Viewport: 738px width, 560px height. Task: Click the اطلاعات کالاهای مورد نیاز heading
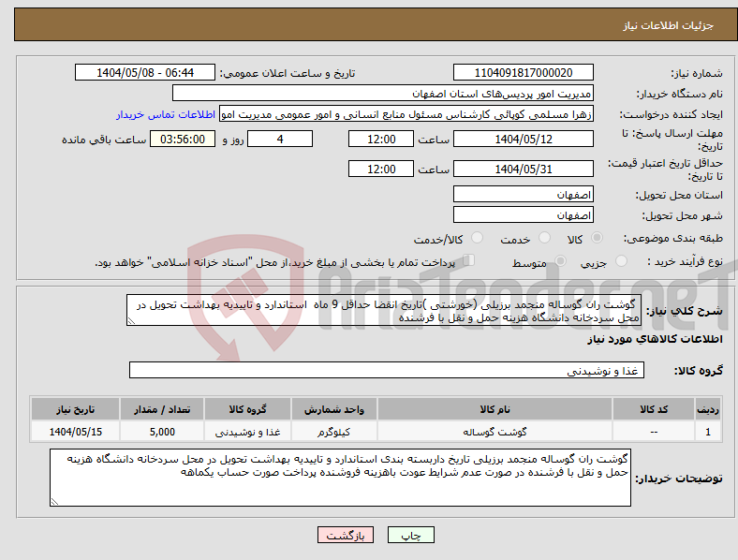[655, 339]
